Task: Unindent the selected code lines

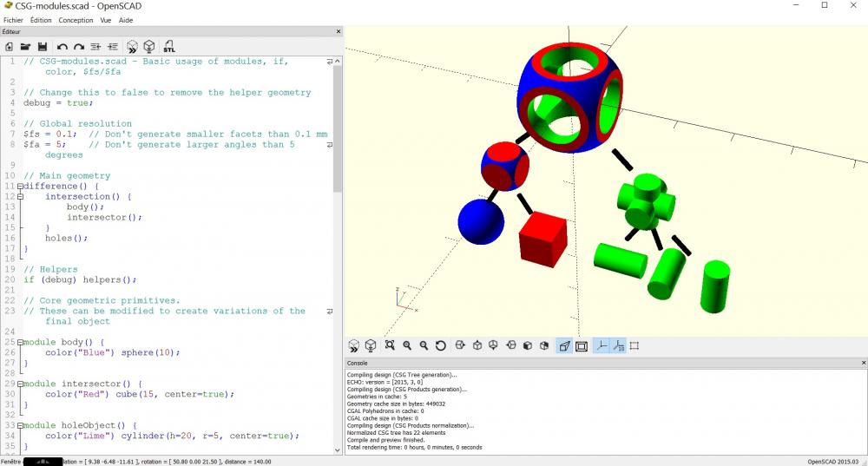Action: coord(95,47)
